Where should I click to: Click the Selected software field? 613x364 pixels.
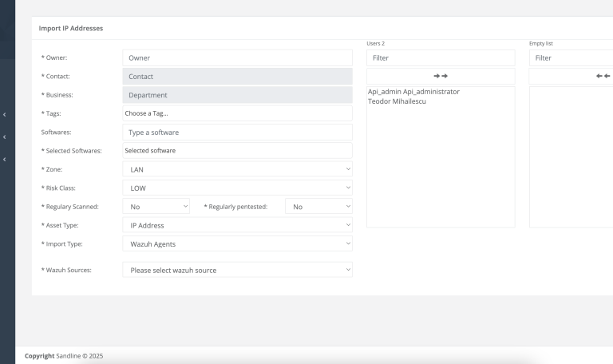point(237,151)
